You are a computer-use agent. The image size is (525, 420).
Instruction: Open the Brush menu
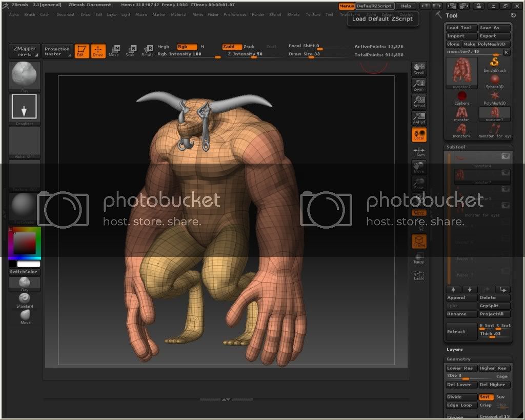pos(29,15)
